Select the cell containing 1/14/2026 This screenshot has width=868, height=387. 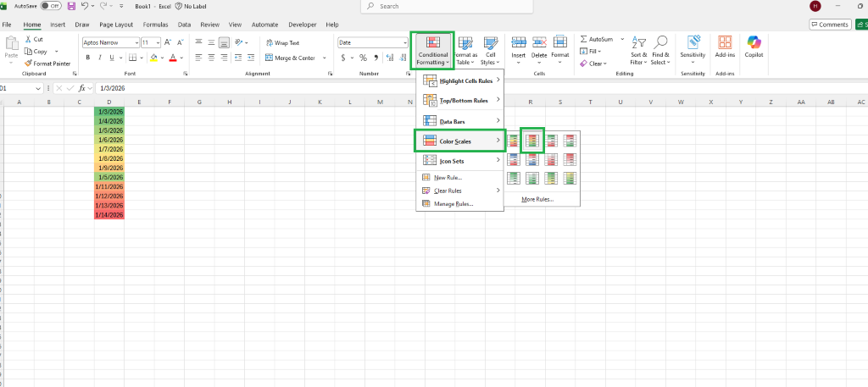click(109, 215)
